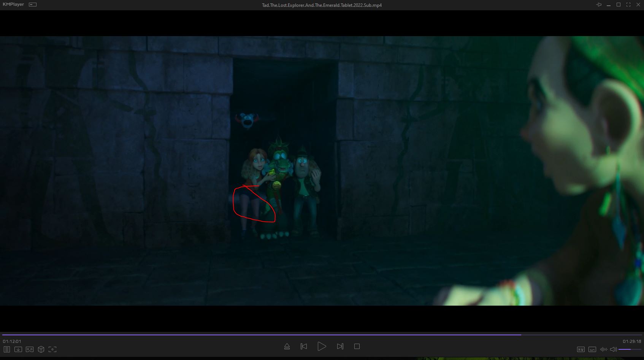Enable VR mode with the goggles icon
The image size is (644, 360).
click(x=30, y=349)
